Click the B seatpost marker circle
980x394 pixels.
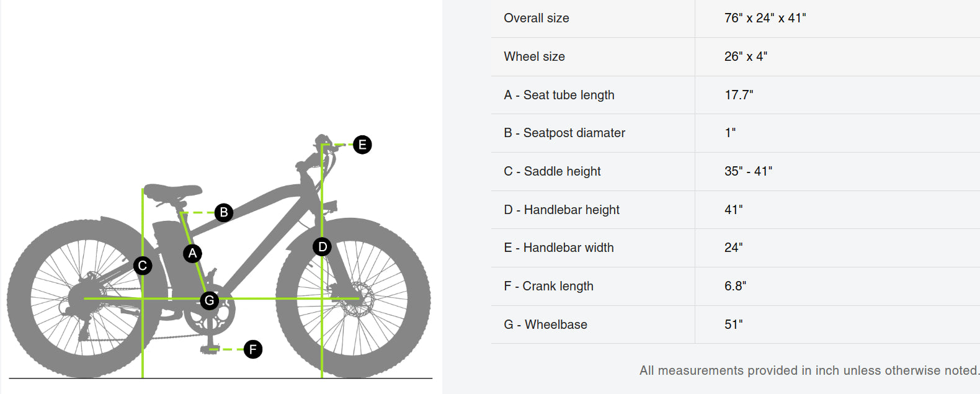(x=224, y=212)
